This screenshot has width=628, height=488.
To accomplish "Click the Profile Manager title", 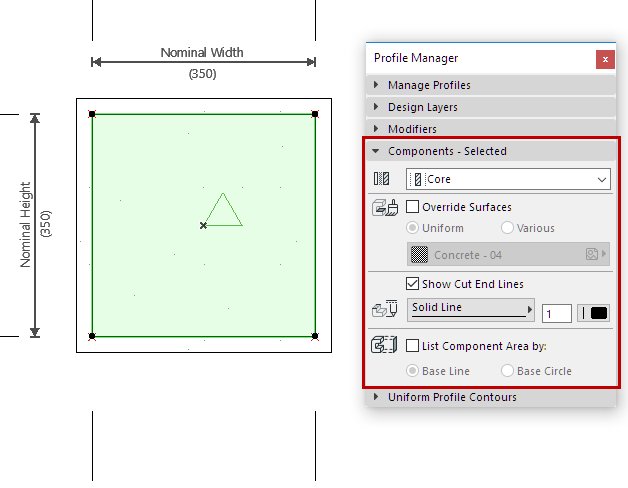I will 416,58.
